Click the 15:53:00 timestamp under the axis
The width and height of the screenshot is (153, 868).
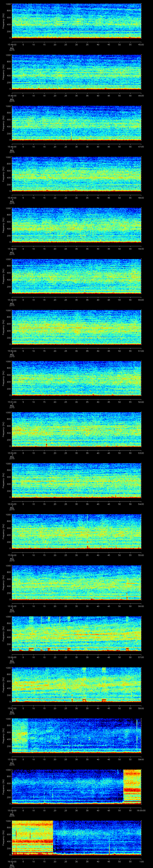(x=12, y=504)
